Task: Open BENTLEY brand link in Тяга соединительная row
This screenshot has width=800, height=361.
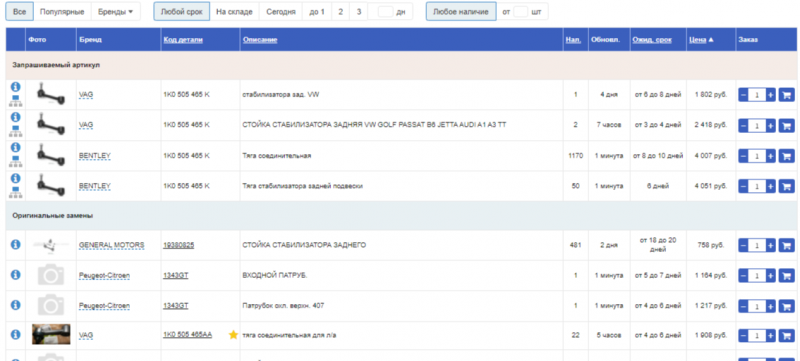Action: click(94, 156)
